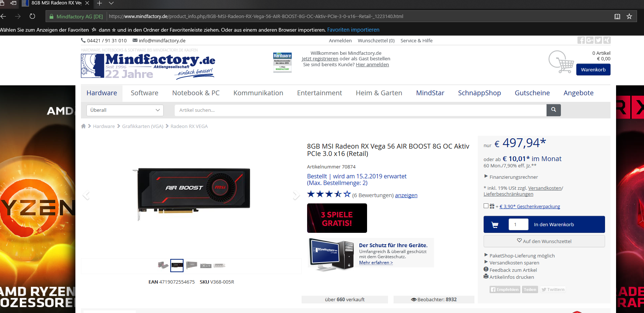Open MindStar menu tab
Image resolution: width=644 pixels, height=313 pixels.
430,93
